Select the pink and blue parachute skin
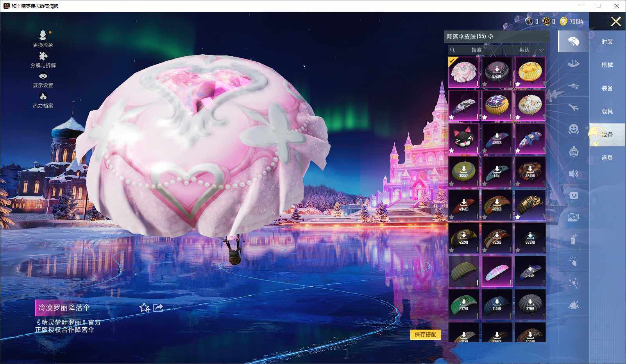This screenshot has height=364, width=626. [497, 271]
